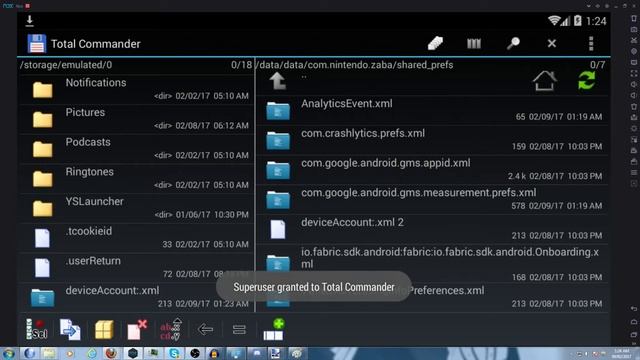Select the .tcookieid file
The height and width of the screenshot is (360, 640).
tap(136, 238)
